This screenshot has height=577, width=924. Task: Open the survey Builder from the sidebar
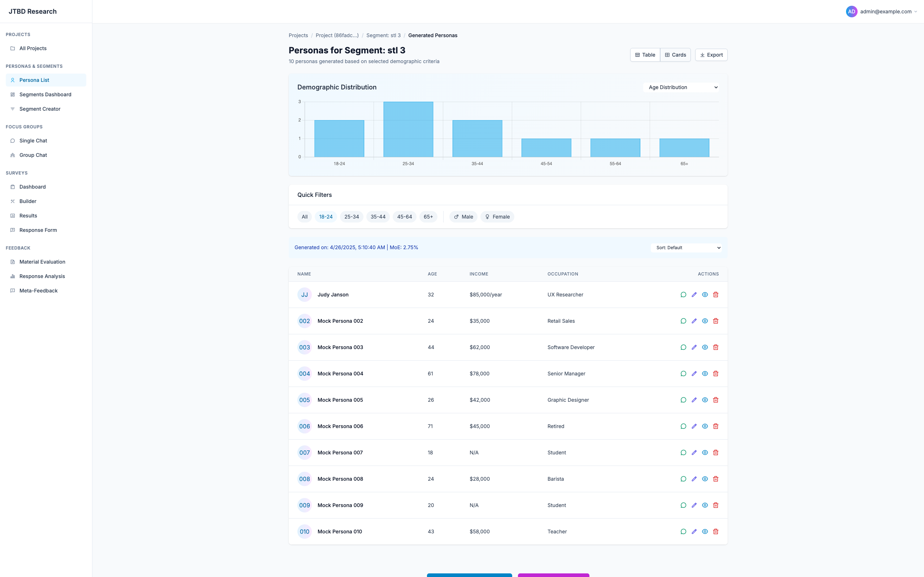tap(28, 201)
